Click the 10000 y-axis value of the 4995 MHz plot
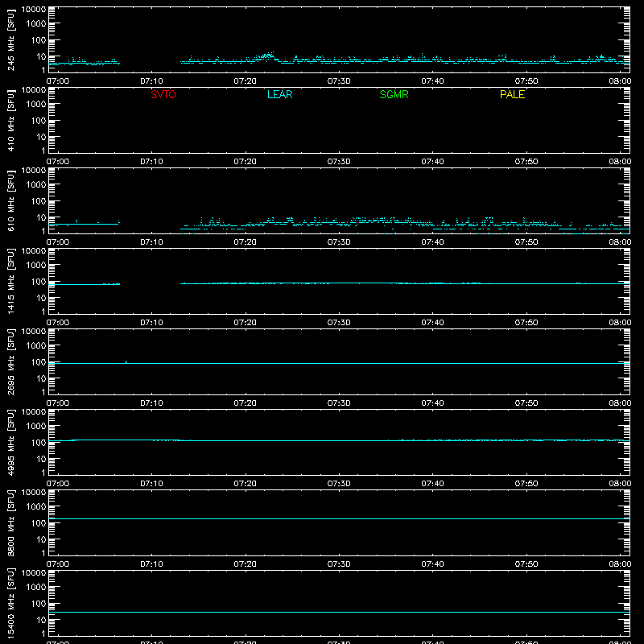644x644 pixels. pyautogui.click(x=34, y=412)
